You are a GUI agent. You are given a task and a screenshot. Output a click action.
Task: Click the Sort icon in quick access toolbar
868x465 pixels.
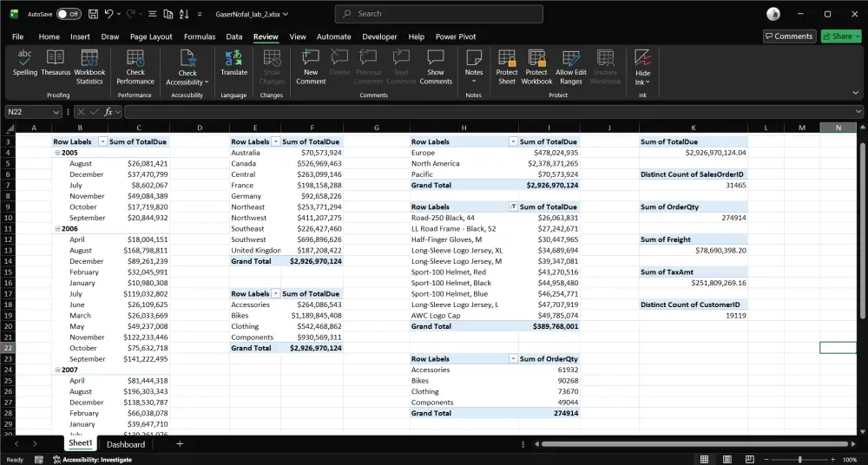(184, 14)
